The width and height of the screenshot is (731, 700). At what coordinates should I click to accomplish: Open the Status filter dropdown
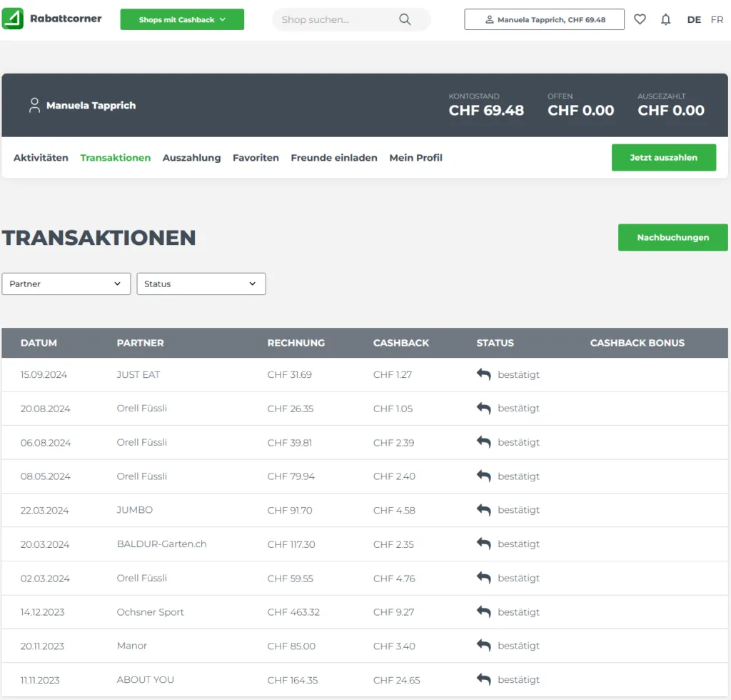(201, 284)
